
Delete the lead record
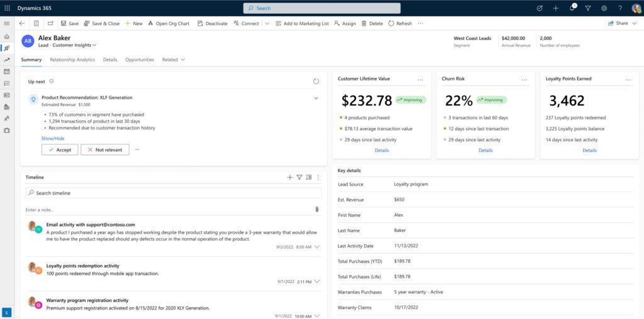pyautogui.click(x=372, y=23)
